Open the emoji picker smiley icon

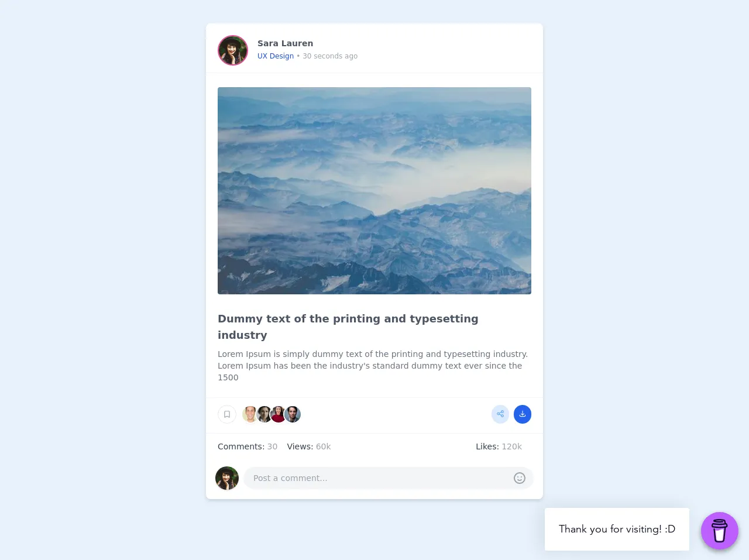pos(520,478)
